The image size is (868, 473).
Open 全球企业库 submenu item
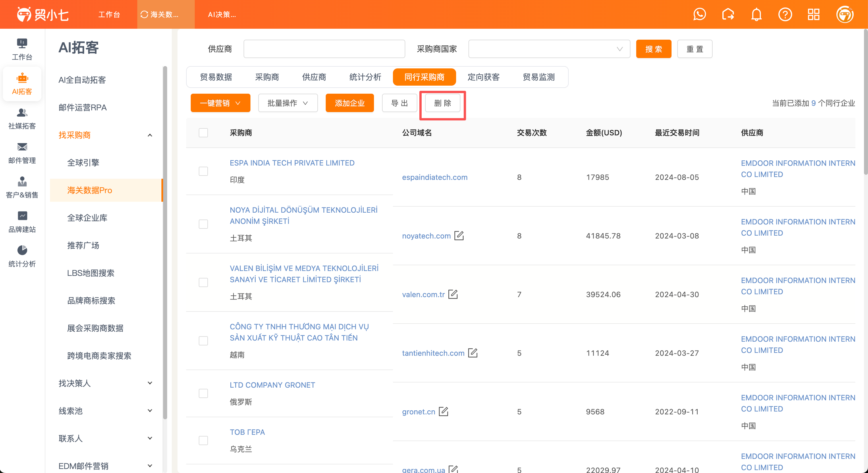87,218
